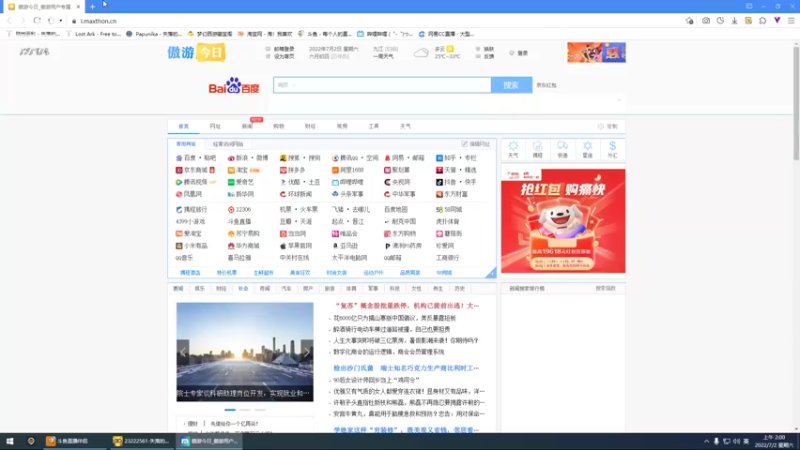Open 天猫·精选 site link
This screenshot has height=450, width=800.
coord(456,170)
